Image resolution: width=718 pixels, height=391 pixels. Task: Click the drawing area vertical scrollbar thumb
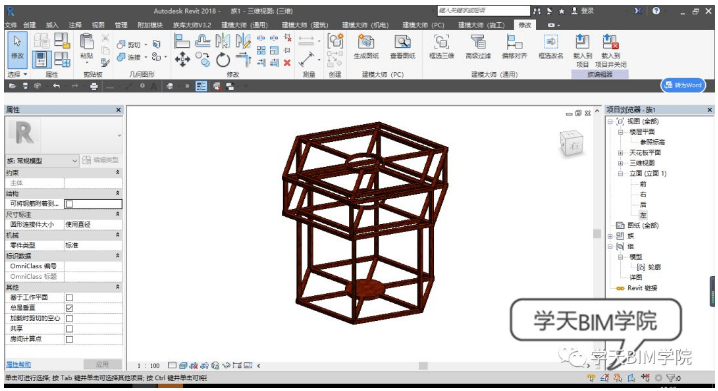click(x=597, y=234)
